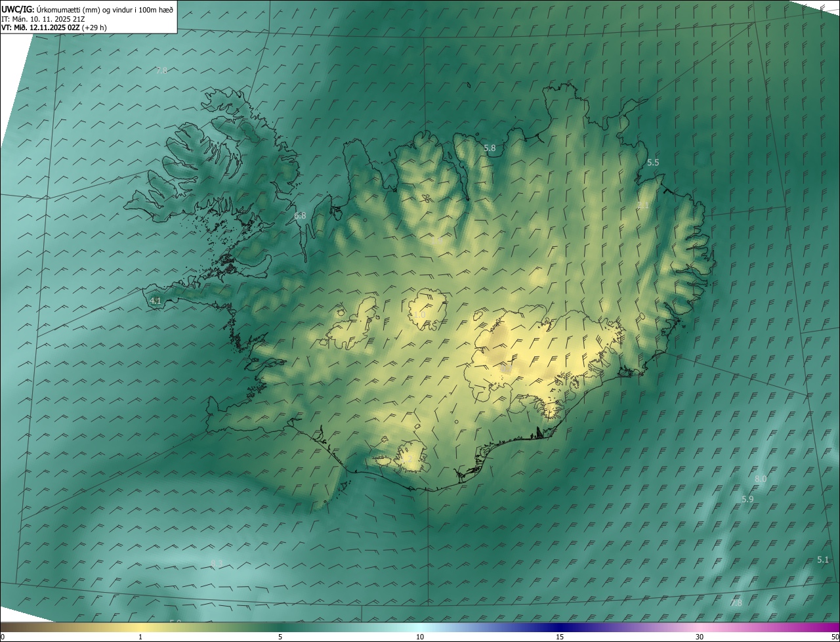
Task: Click the title text "UWC/IG: Úrkomumætti (mm) og vindur í 100m hæð"
Action: (87, 9)
